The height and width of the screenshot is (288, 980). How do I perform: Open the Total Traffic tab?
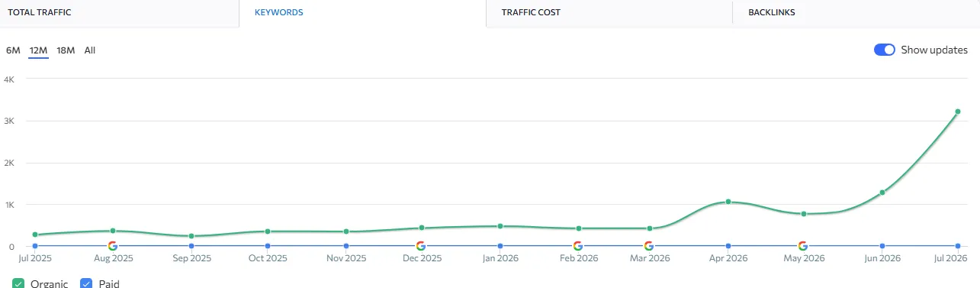(119, 12)
